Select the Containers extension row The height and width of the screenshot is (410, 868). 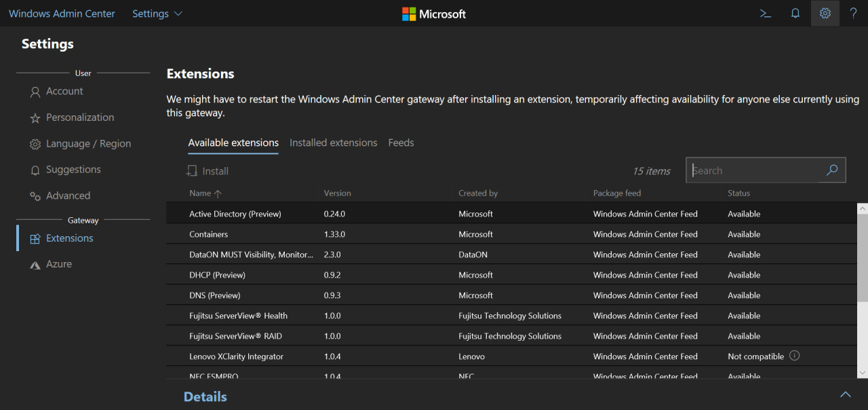(x=512, y=234)
